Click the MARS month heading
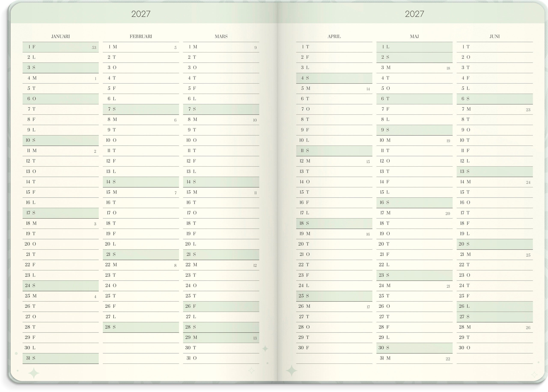This screenshot has height=392, width=548. click(x=221, y=36)
